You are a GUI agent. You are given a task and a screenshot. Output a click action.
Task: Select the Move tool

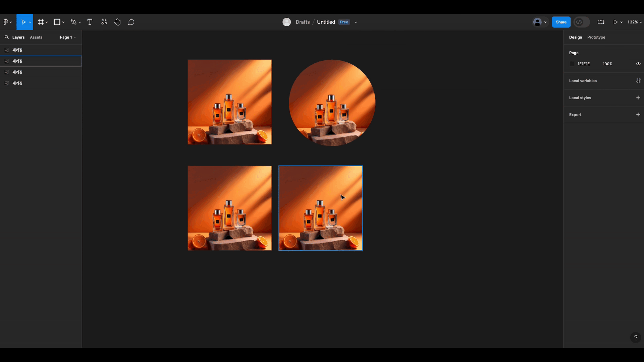tap(23, 22)
